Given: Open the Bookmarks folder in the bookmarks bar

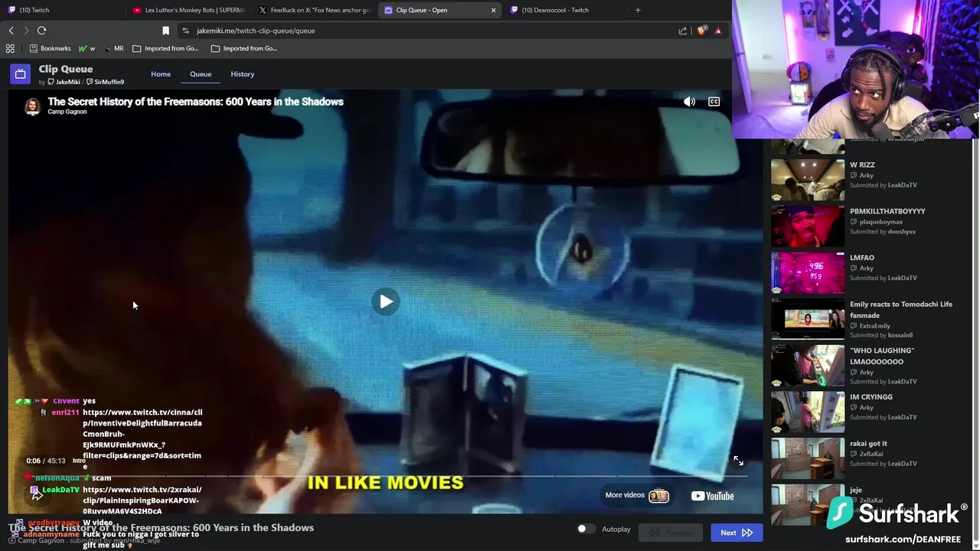Looking at the screenshot, I should point(50,48).
